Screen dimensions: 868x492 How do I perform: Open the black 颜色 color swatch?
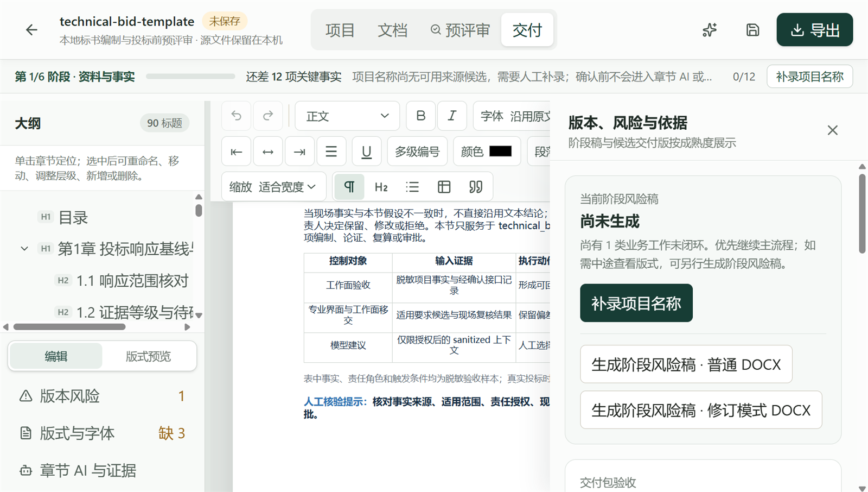coord(500,152)
